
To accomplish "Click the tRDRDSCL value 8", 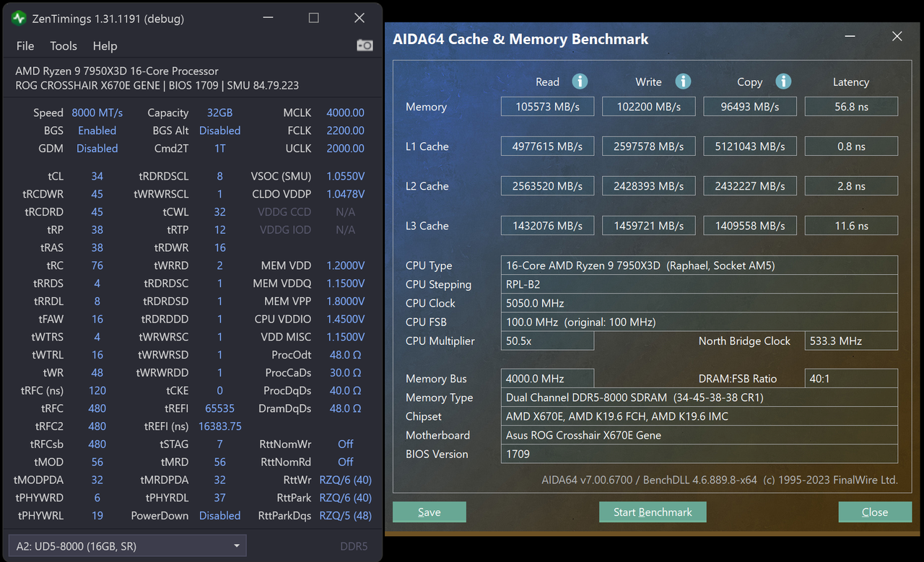I will (x=219, y=177).
